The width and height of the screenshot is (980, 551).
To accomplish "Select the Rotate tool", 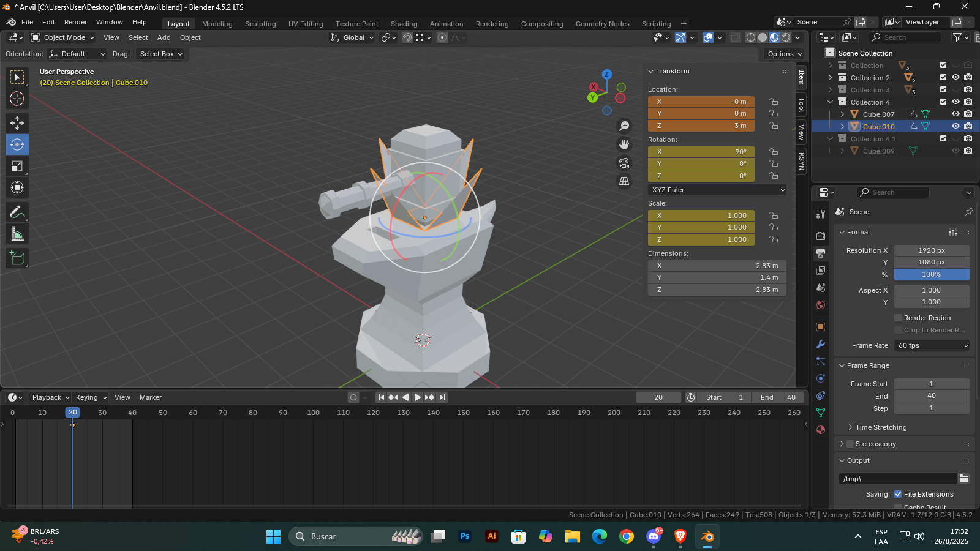I will pos(17,144).
